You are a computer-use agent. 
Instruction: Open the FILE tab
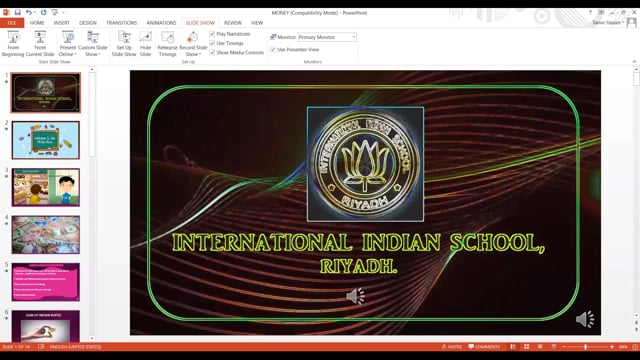[12, 23]
